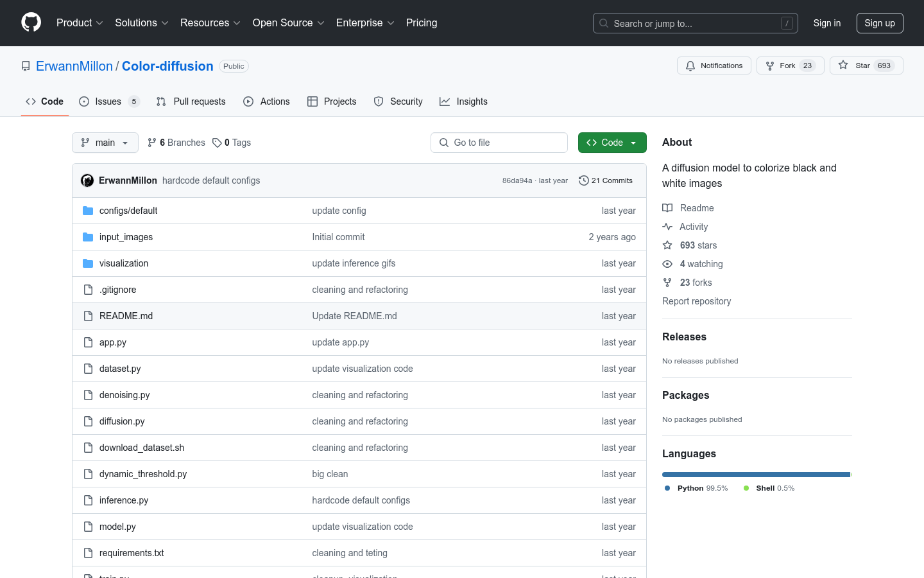
Task: Click the GitHub logo icon
Action: [31, 22]
